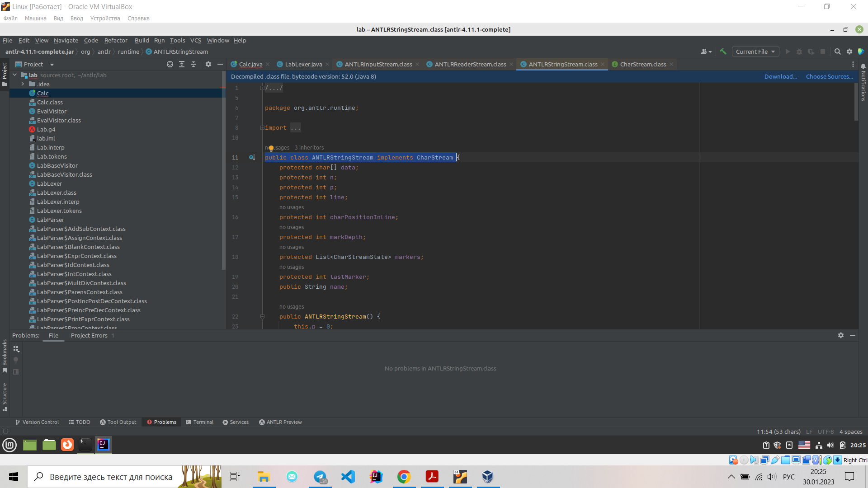Image resolution: width=868 pixels, height=488 pixels.
Task: Click the editor vertical scrollbar thumb
Action: 856,102
